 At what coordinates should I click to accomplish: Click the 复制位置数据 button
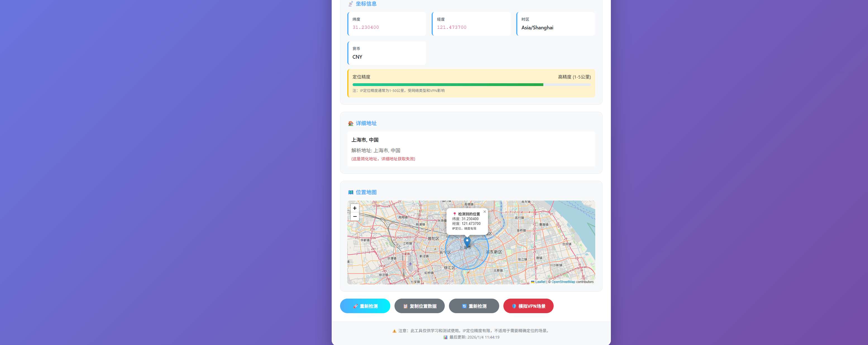pos(420,306)
